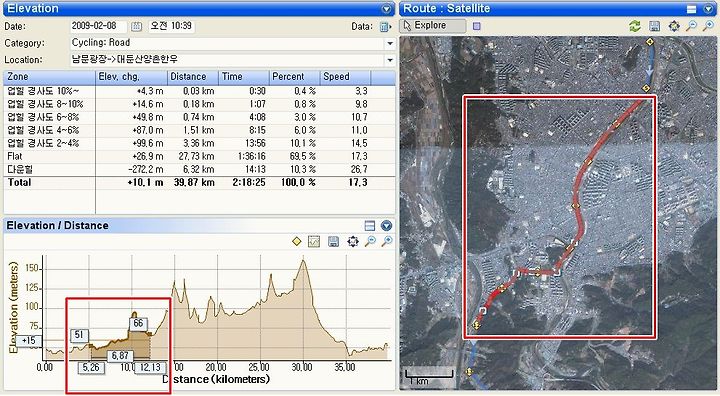Expand the Category dropdown arrow
The image size is (720, 396).
[x=390, y=44]
